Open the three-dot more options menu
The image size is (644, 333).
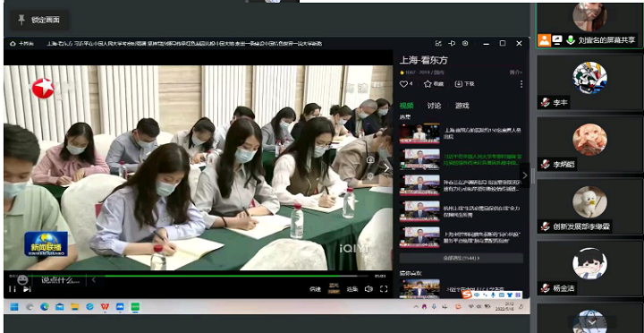pyautogui.click(x=521, y=84)
